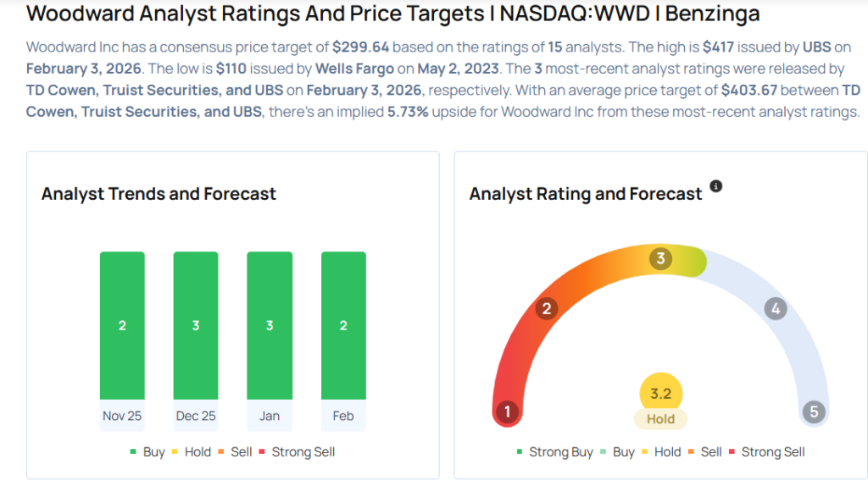868x481 pixels.
Task: Click gauge marker number 1
Action: (507, 412)
